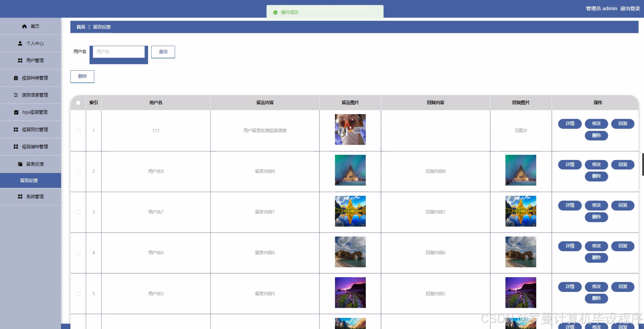Click the clipboard icon beside 疫苗种类管理

16,78
